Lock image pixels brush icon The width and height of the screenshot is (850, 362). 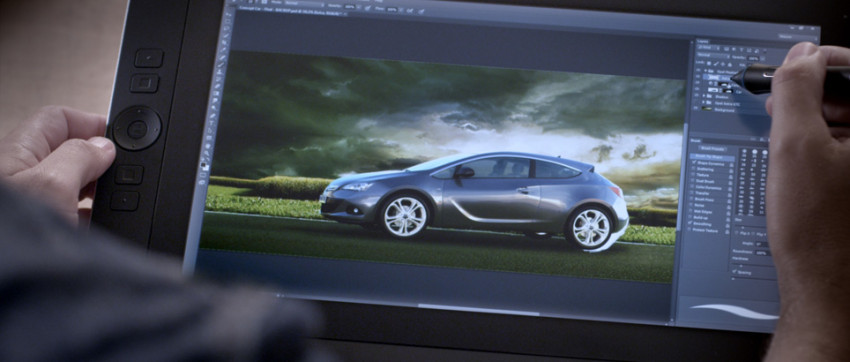pos(716,63)
